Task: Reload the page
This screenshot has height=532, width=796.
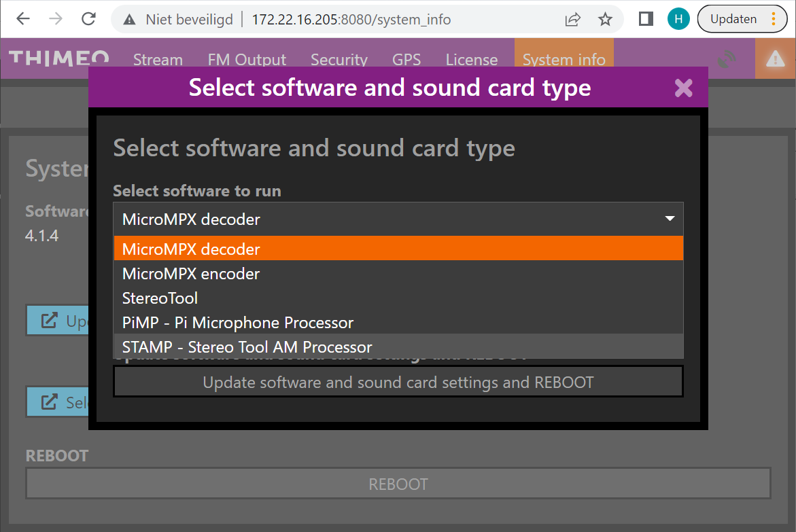Action: (89, 19)
